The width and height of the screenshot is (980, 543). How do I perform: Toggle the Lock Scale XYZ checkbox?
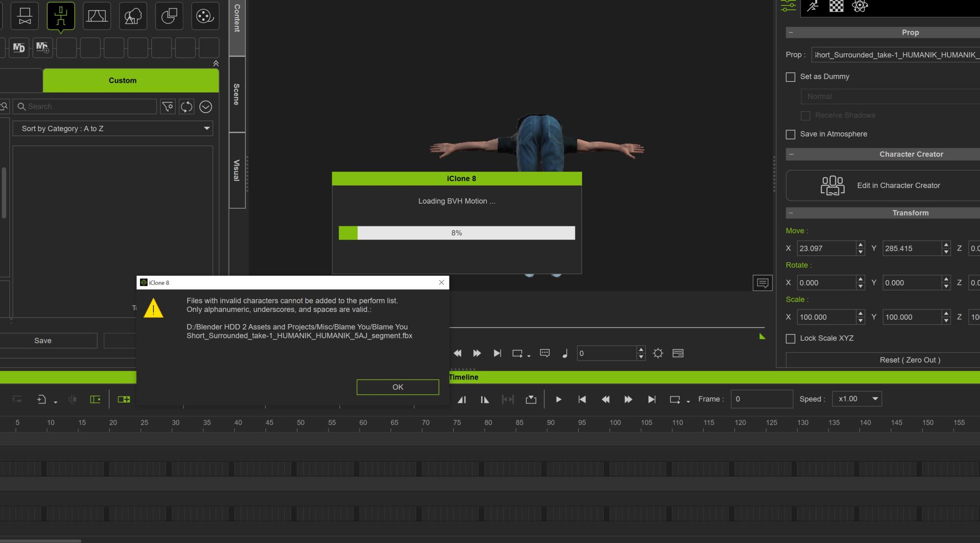coord(790,338)
